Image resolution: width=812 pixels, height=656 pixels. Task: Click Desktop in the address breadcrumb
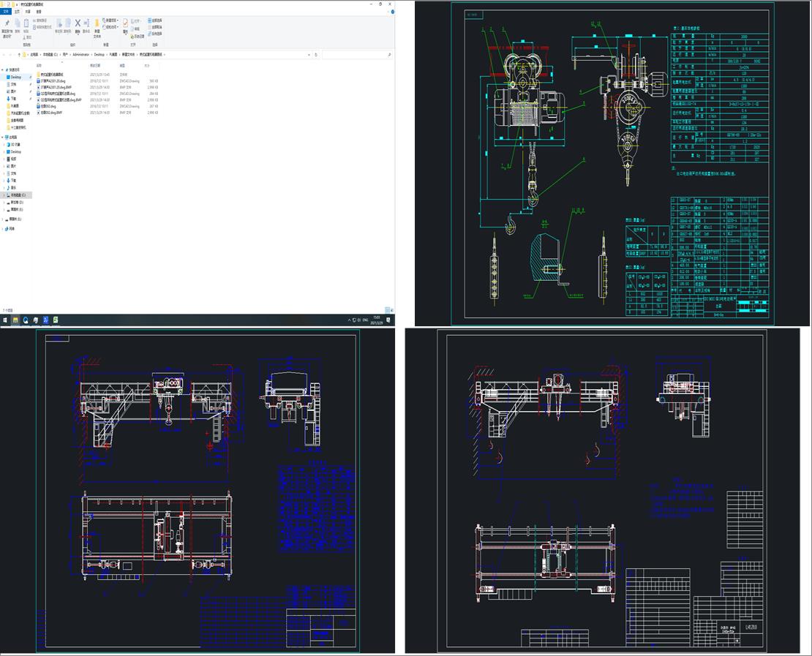click(x=99, y=54)
